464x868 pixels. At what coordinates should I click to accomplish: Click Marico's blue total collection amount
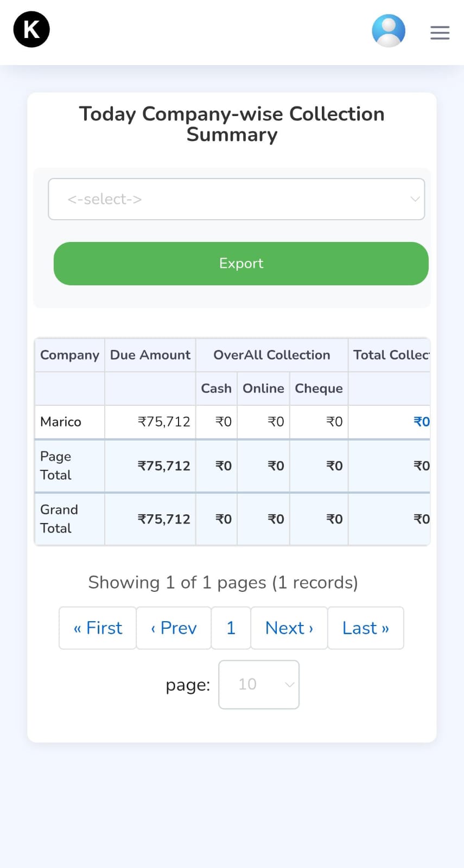[x=421, y=422]
